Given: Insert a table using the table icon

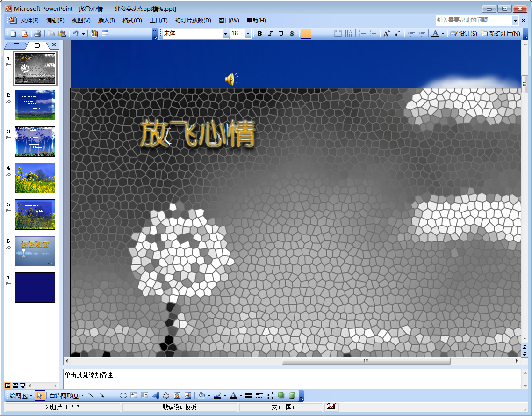Looking at the screenshot, I should click(105, 34).
